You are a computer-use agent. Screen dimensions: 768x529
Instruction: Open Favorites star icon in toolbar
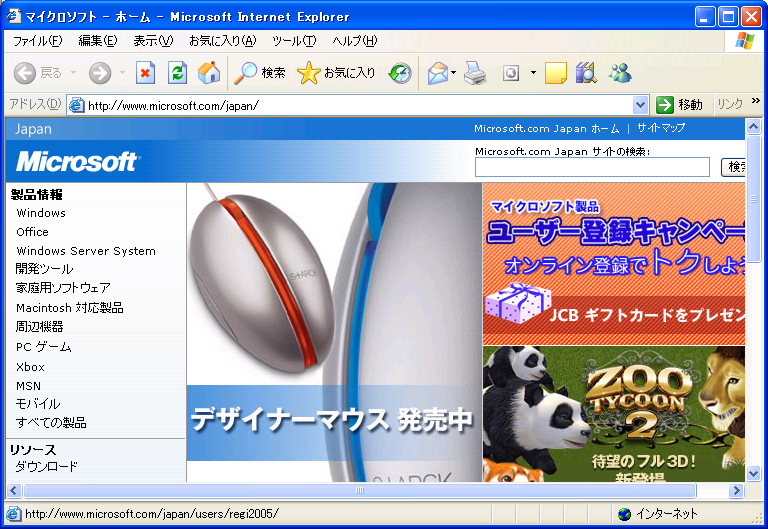(x=308, y=73)
